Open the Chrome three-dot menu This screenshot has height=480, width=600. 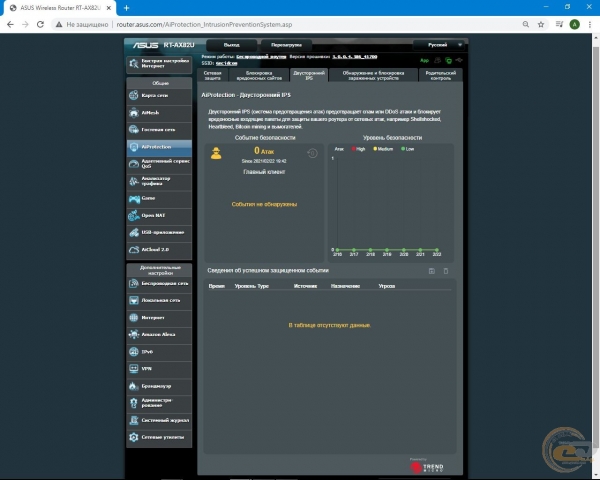(590, 24)
